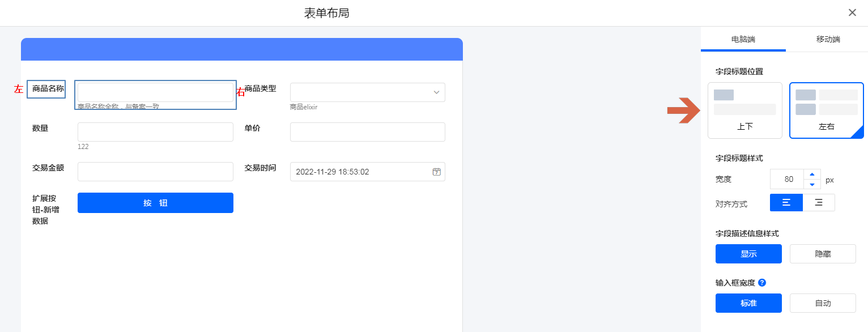
Task: Click the 单价 input field
Action: (x=367, y=132)
